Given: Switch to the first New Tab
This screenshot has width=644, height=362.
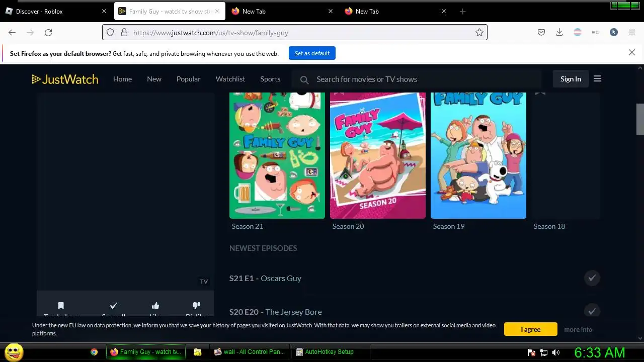Looking at the screenshot, I should point(282,11).
